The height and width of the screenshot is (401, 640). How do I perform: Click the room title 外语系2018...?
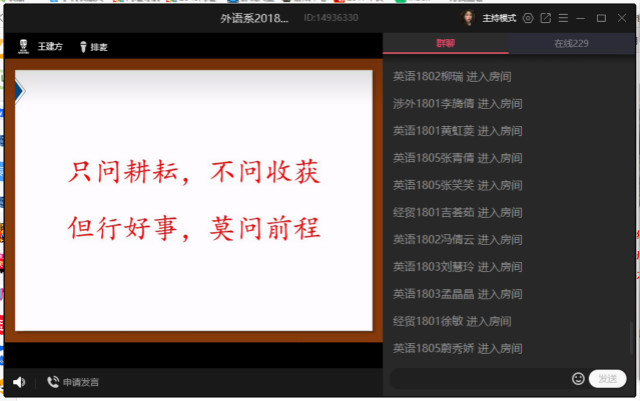tap(254, 18)
